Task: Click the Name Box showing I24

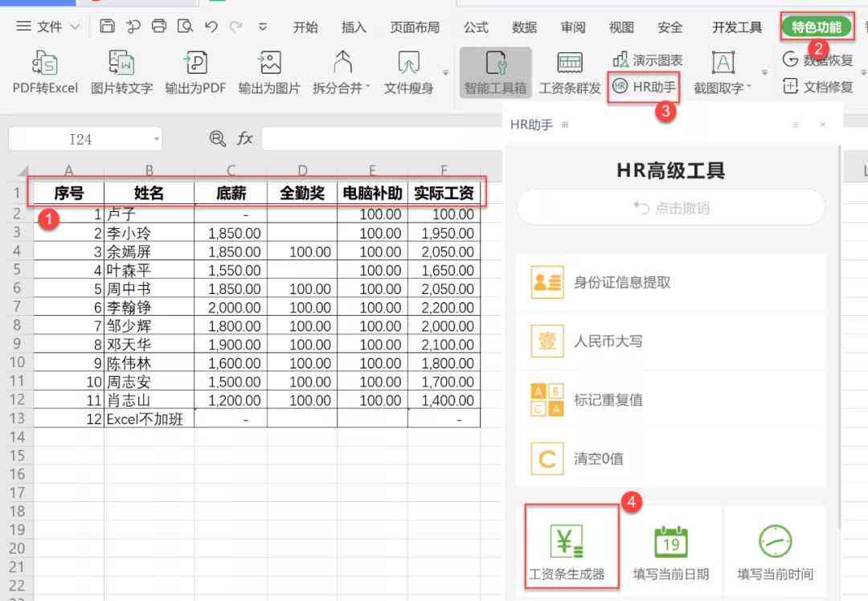Action: pos(80,140)
